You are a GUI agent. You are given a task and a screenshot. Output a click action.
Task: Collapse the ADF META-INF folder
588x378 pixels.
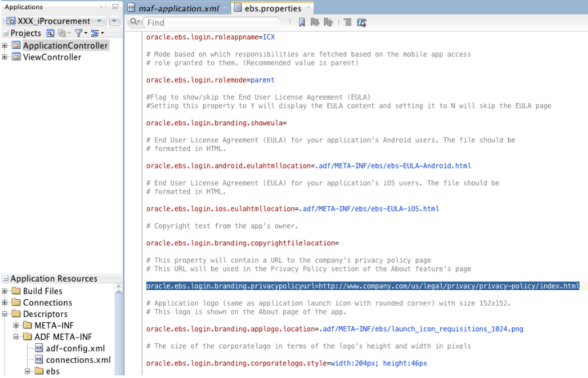[16, 337]
